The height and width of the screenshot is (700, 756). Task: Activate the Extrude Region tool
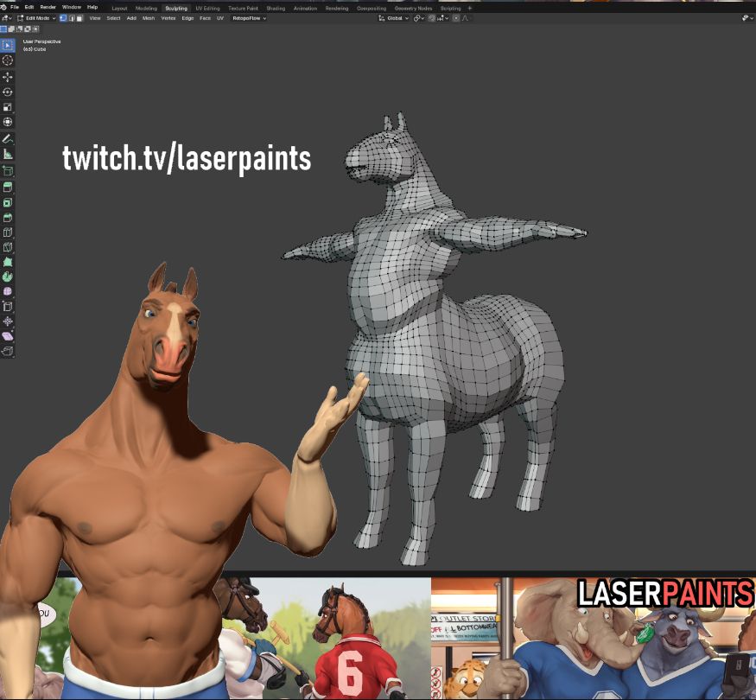click(7, 187)
